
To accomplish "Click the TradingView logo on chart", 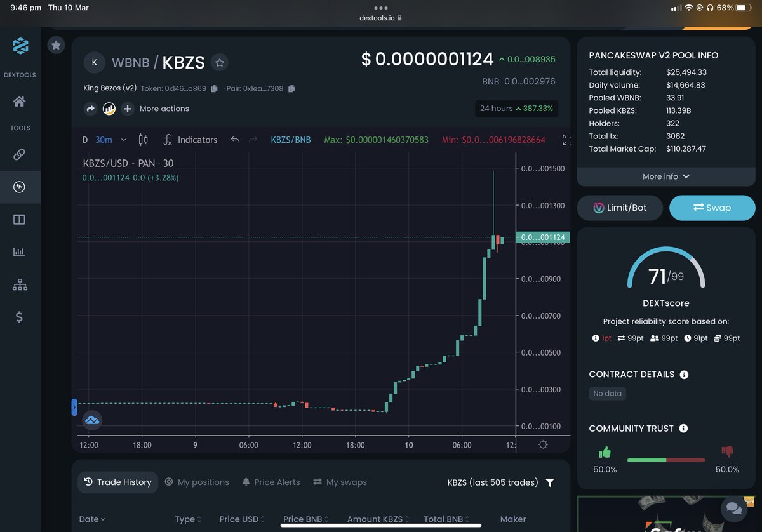I will (x=93, y=420).
